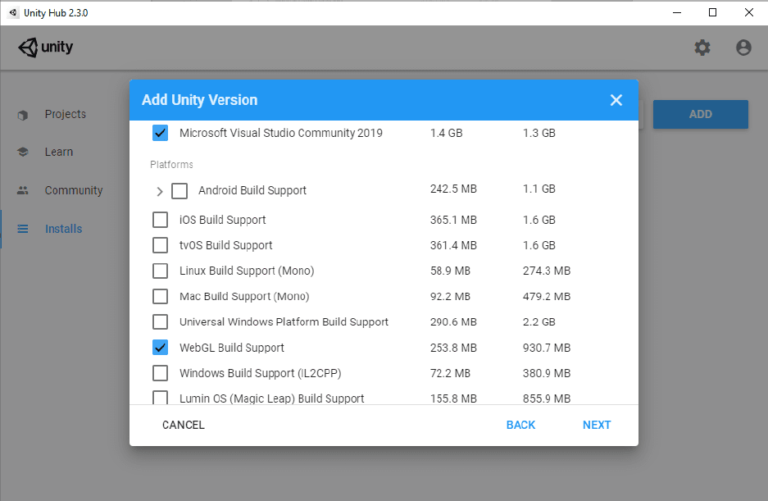Click the Learn graduation cap icon
This screenshot has width=768, height=501.
coord(23,152)
